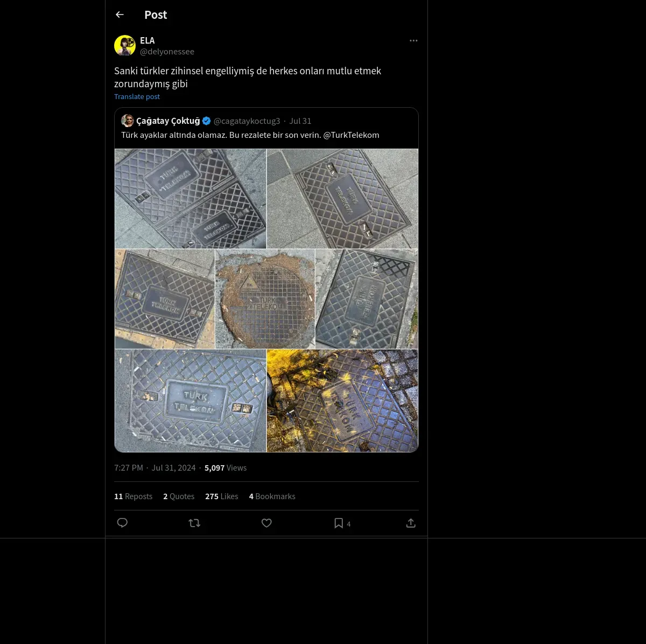Image resolution: width=646 pixels, height=644 pixels.
Task: View the 11 Reposts list
Action: pyautogui.click(x=133, y=496)
